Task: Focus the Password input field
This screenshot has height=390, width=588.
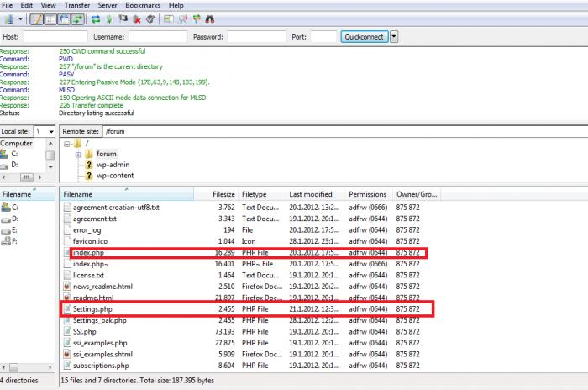Action: click(257, 37)
